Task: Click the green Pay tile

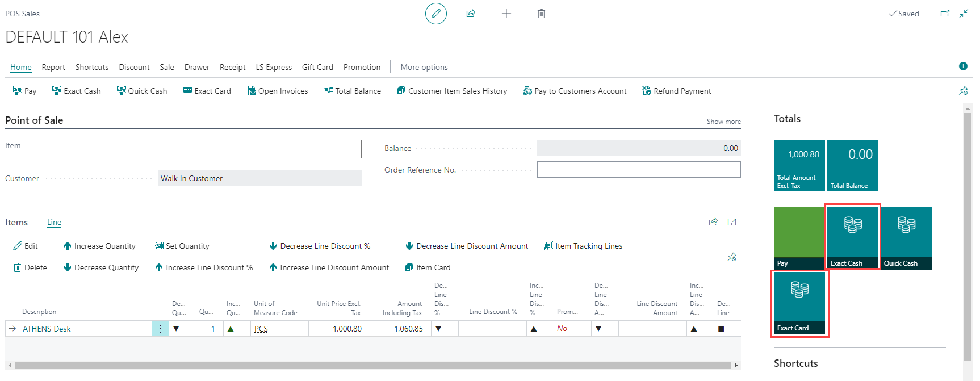Action: pyautogui.click(x=799, y=237)
